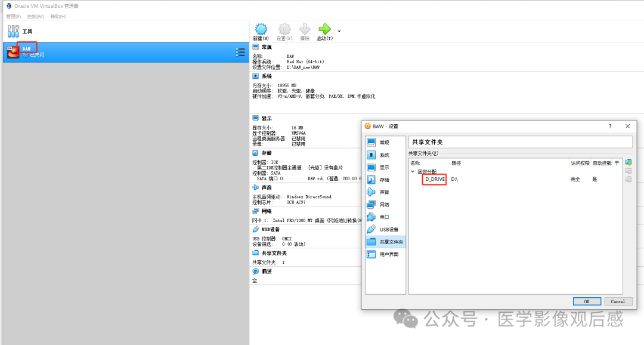The height and width of the screenshot is (345, 644).
Task: Dismiss the dialog with Cancel
Action: [x=618, y=301]
